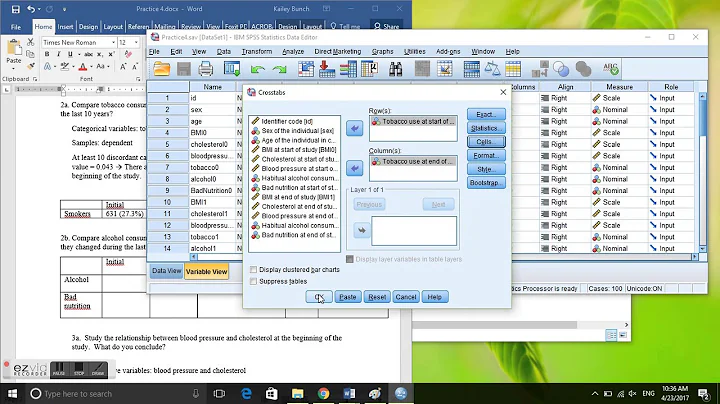Toggle Subscript in Word ribbon
The width and height of the screenshot is (720, 404).
click(x=100, y=54)
